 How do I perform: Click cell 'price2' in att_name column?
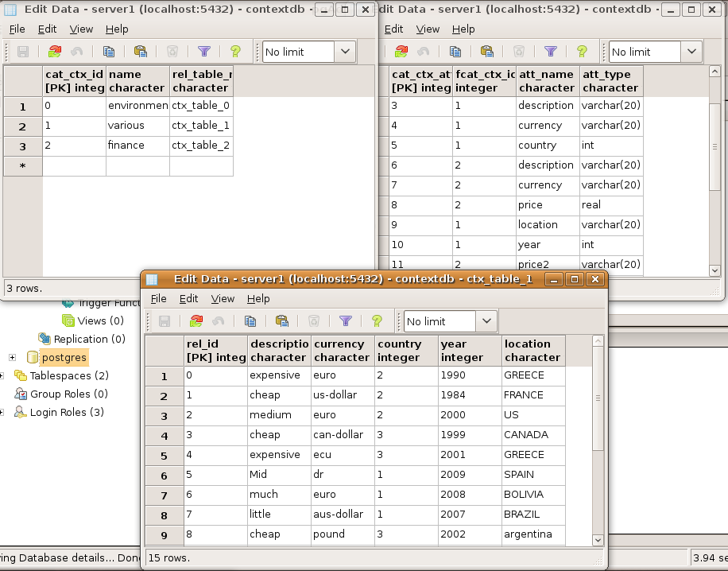point(548,265)
